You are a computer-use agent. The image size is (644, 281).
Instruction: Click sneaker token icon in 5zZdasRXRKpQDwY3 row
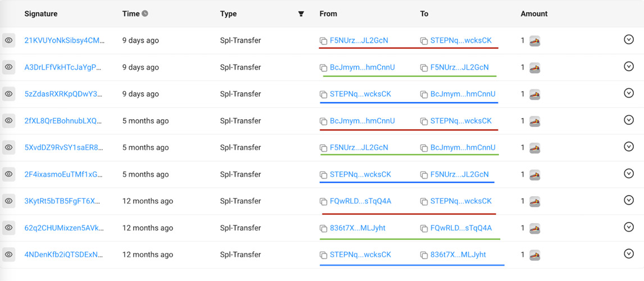[x=534, y=94]
